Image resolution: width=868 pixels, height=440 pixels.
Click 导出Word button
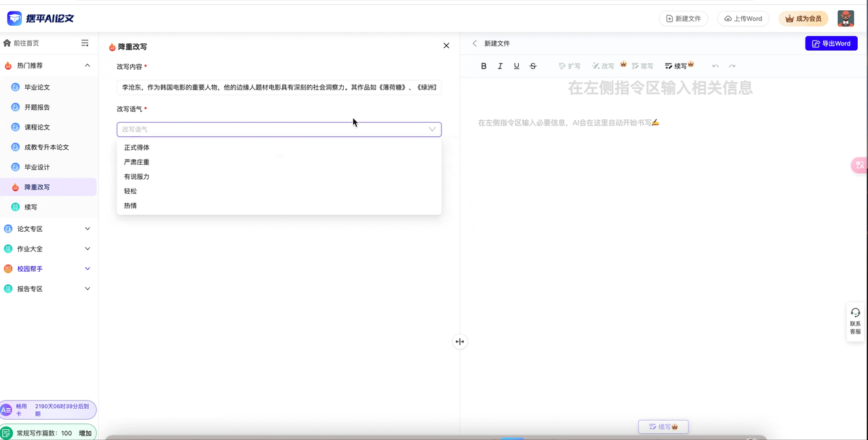click(831, 43)
